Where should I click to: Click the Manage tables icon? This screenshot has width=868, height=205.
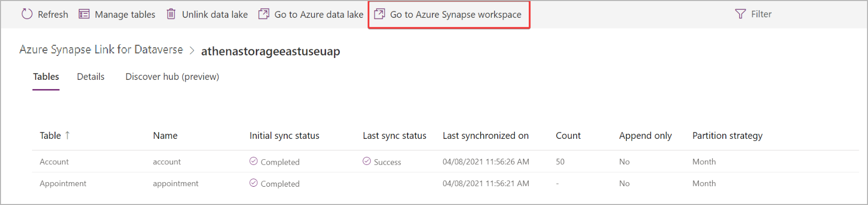[84, 14]
